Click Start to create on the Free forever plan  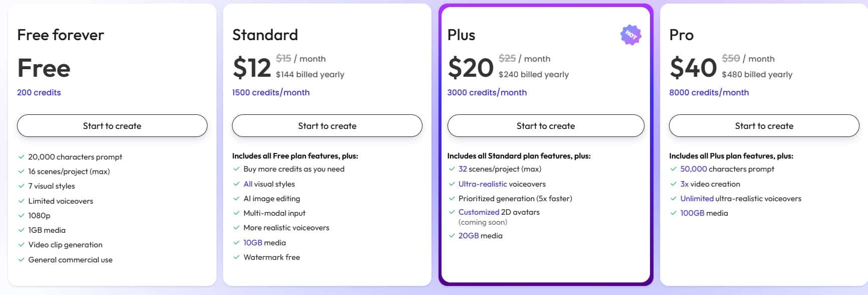pyautogui.click(x=112, y=126)
